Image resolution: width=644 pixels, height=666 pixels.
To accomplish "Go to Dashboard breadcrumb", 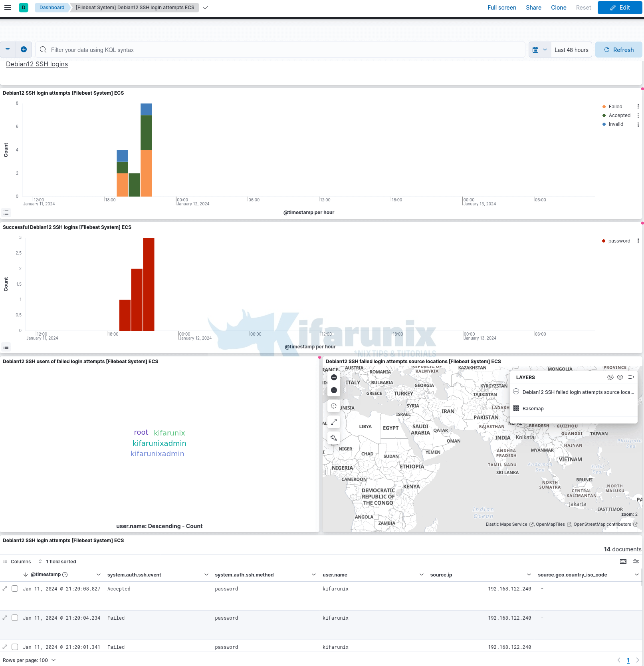I will [52, 8].
